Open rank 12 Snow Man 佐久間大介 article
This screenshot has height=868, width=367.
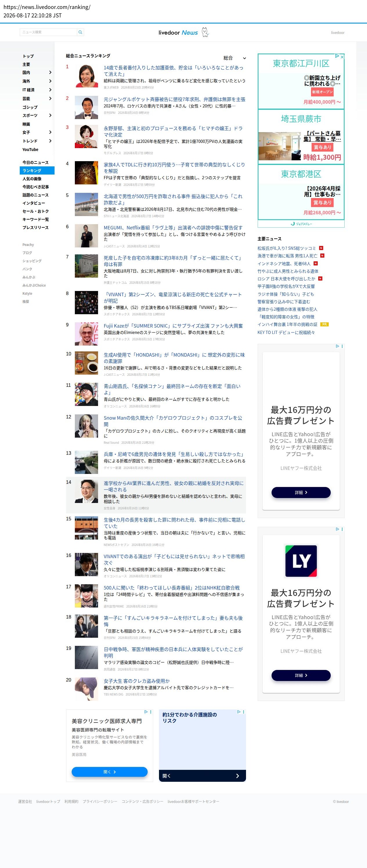pyautogui.click(x=173, y=421)
